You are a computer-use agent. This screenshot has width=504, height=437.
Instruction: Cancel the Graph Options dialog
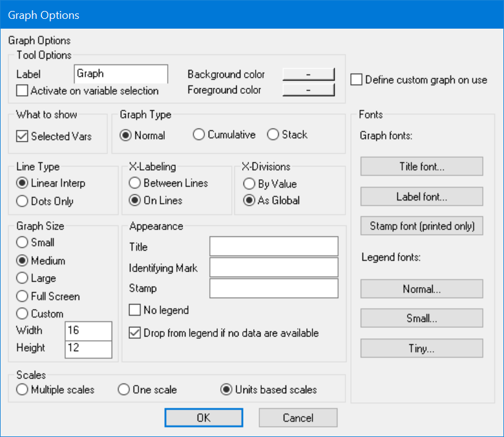click(298, 417)
